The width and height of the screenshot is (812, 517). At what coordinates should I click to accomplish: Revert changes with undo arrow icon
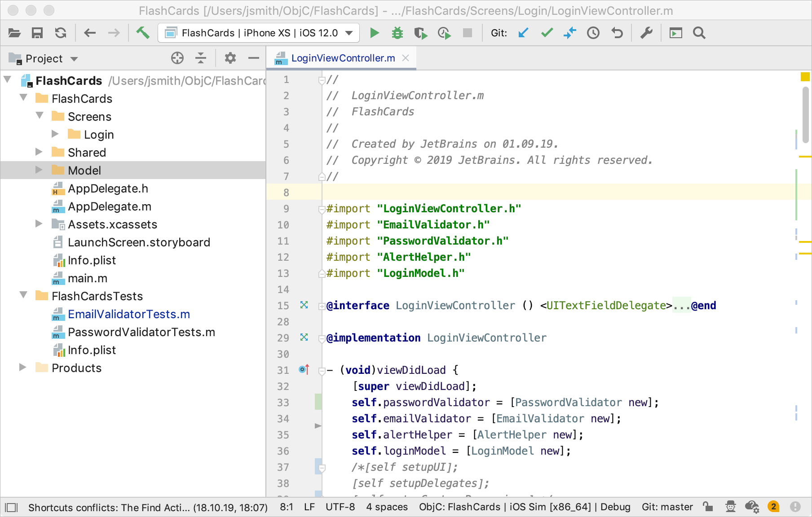pos(618,33)
